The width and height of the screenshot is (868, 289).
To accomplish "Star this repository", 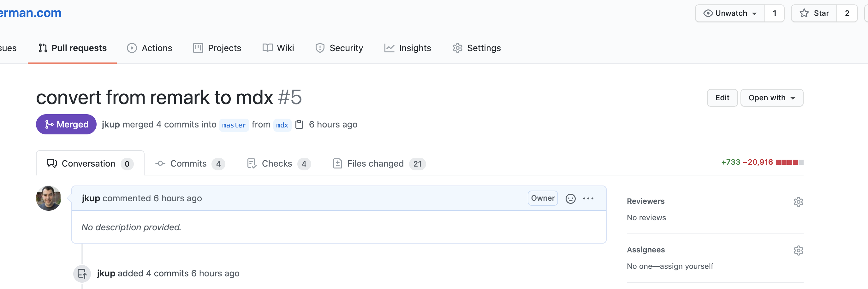I will pos(814,13).
